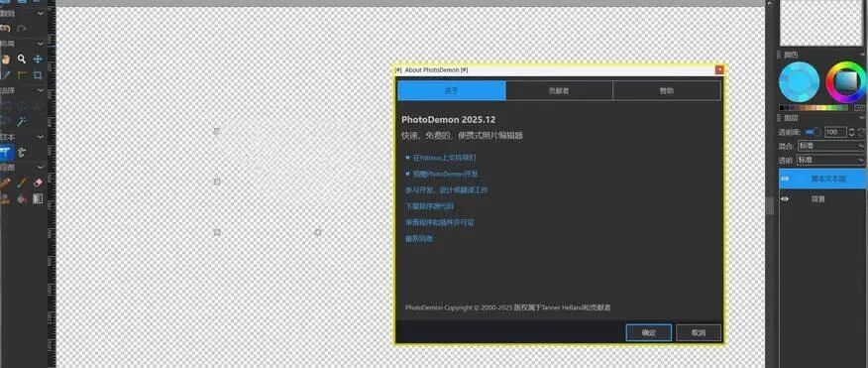The width and height of the screenshot is (868, 368).
Task: Select the Magic Wand selection tool
Action: point(22,121)
